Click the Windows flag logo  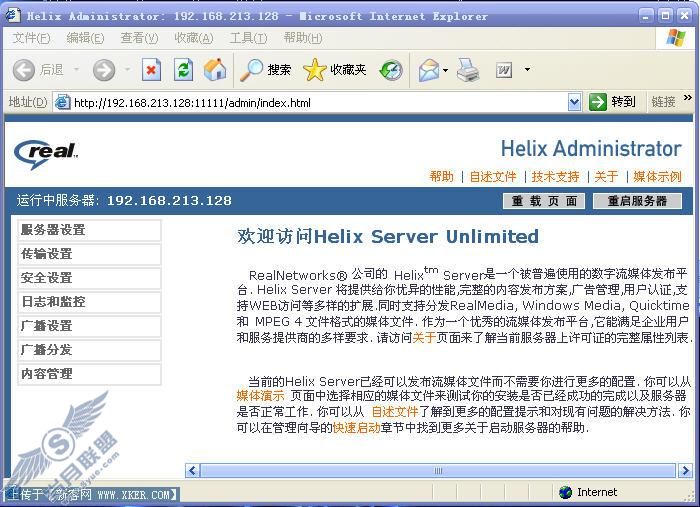point(675,38)
